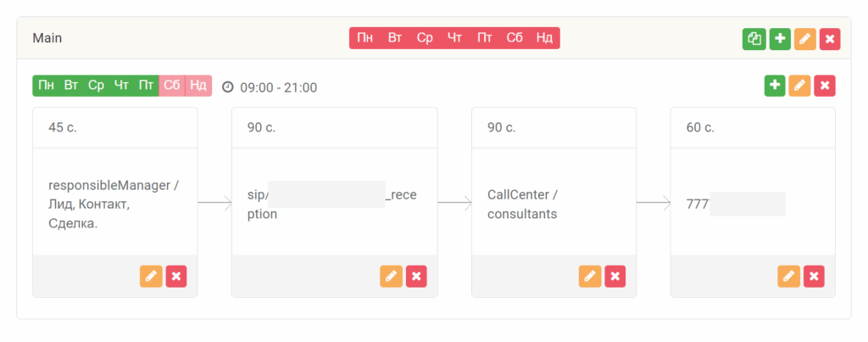Edit the sip reception step card
The height and width of the screenshot is (342, 868).
pos(391,276)
